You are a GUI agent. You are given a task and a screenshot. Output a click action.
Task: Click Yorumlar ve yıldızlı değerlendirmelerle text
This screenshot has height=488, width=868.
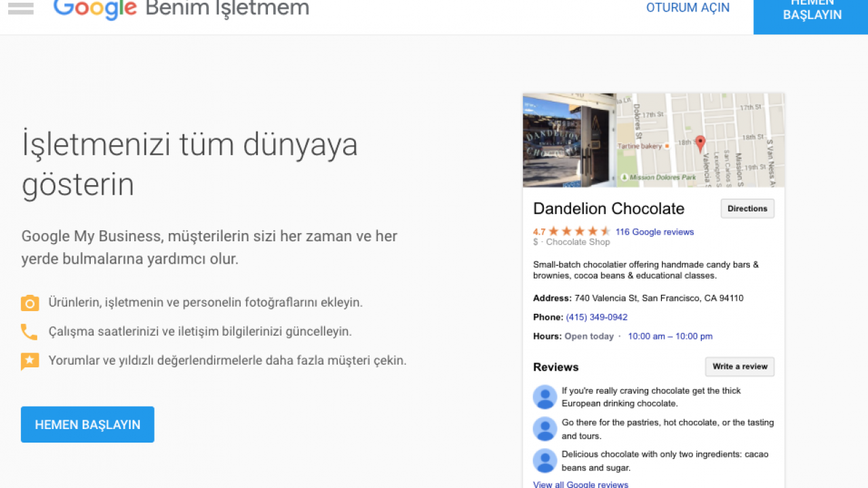(x=227, y=361)
